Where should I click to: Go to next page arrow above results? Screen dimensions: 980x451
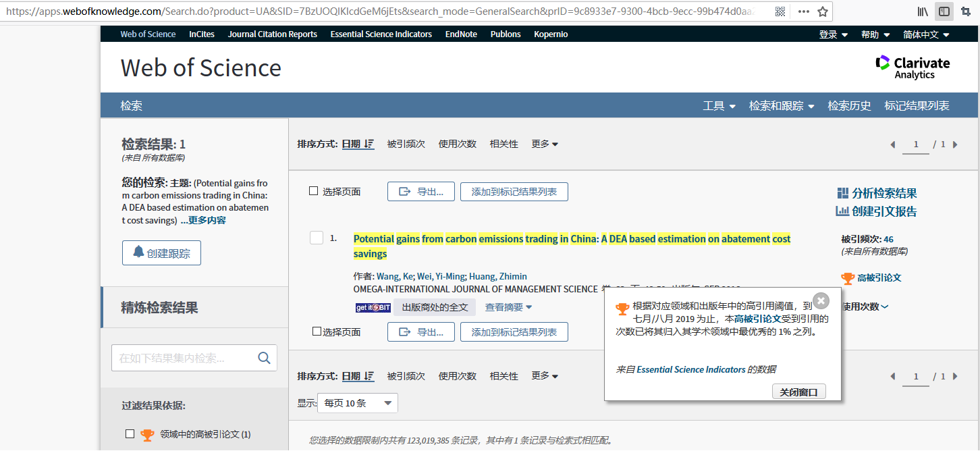955,144
